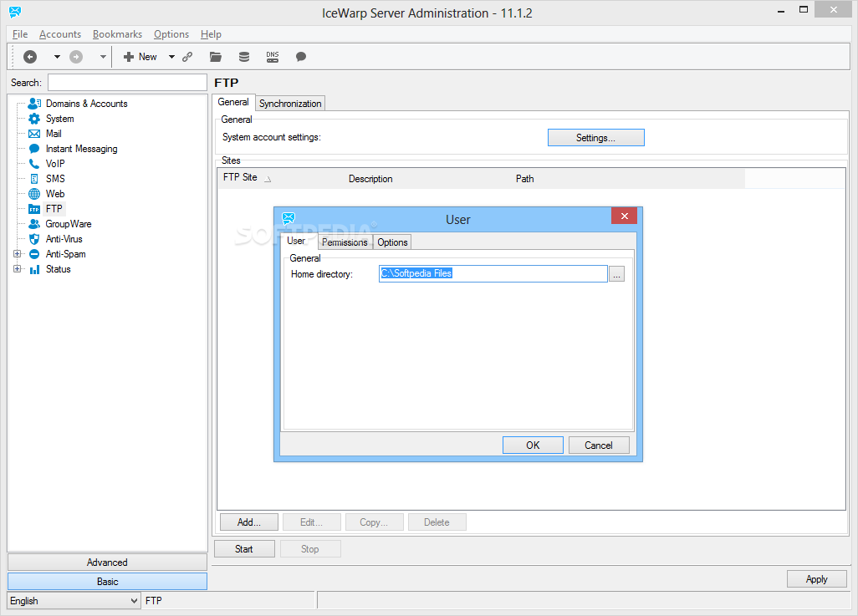Click the Add... button under Sites
858x616 pixels.
point(249,522)
